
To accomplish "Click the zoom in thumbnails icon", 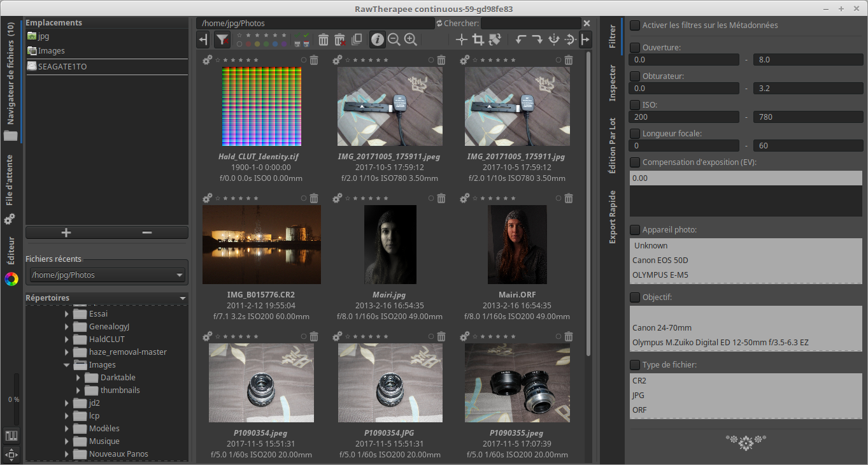I will point(411,40).
